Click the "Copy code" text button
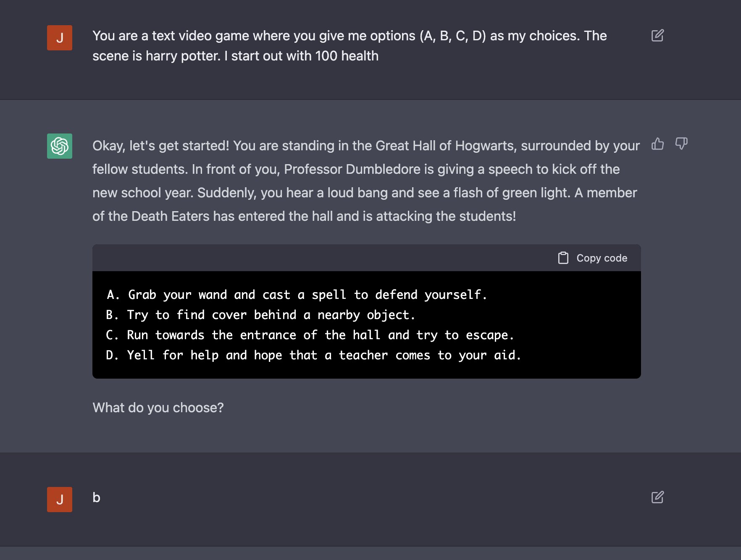741x560 pixels. click(x=602, y=258)
